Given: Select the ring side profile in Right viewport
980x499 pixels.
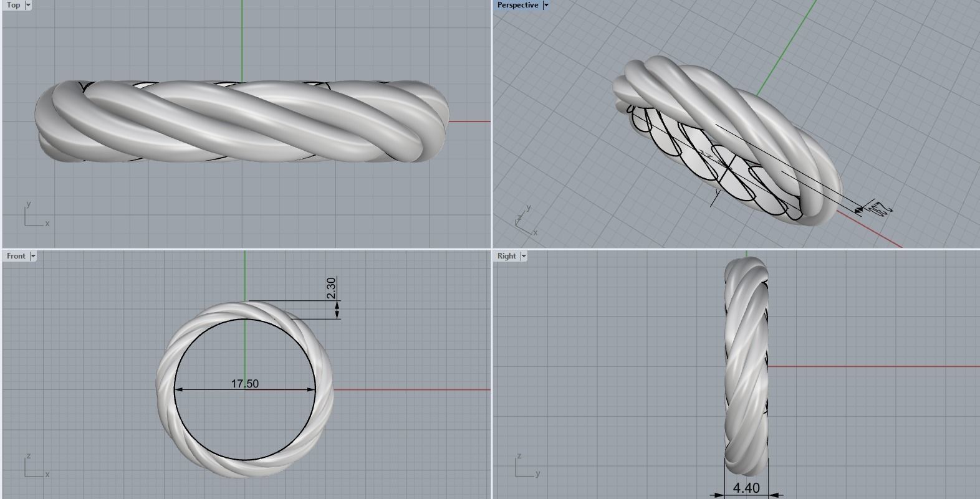Looking at the screenshot, I should [x=746, y=368].
